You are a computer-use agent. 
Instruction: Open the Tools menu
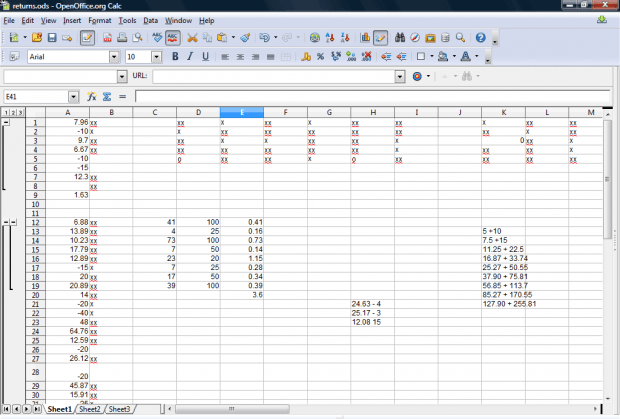point(127,21)
